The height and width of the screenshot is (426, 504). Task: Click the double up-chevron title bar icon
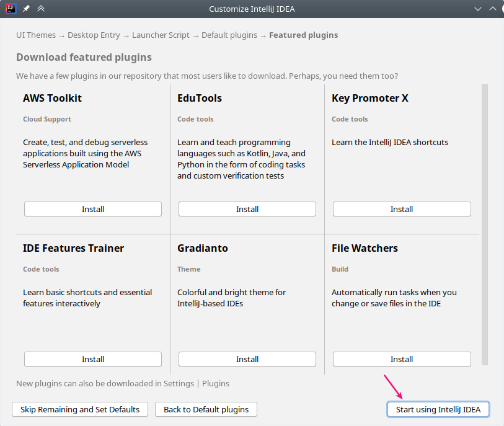pyautogui.click(x=41, y=9)
